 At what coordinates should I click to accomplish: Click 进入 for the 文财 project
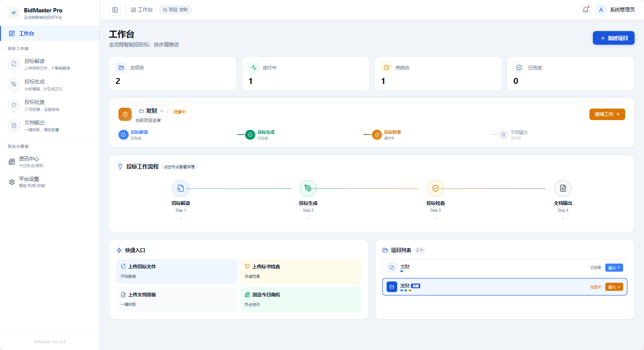(x=614, y=268)
